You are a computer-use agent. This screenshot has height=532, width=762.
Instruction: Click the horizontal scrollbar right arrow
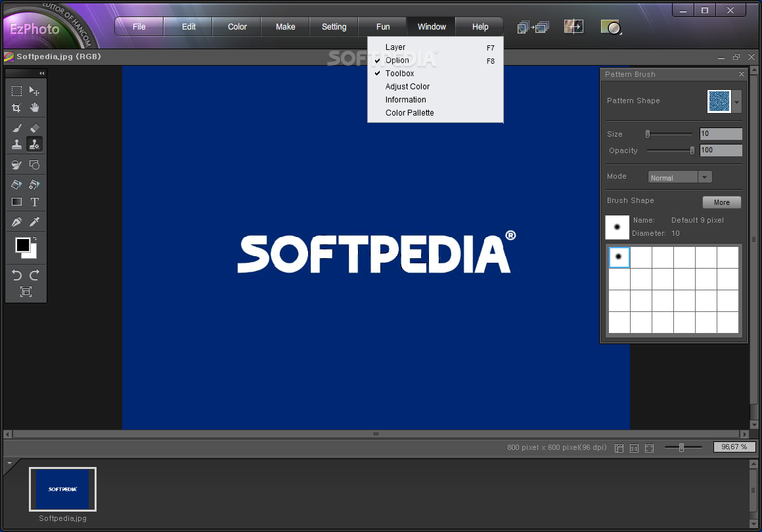pos(744,434)
